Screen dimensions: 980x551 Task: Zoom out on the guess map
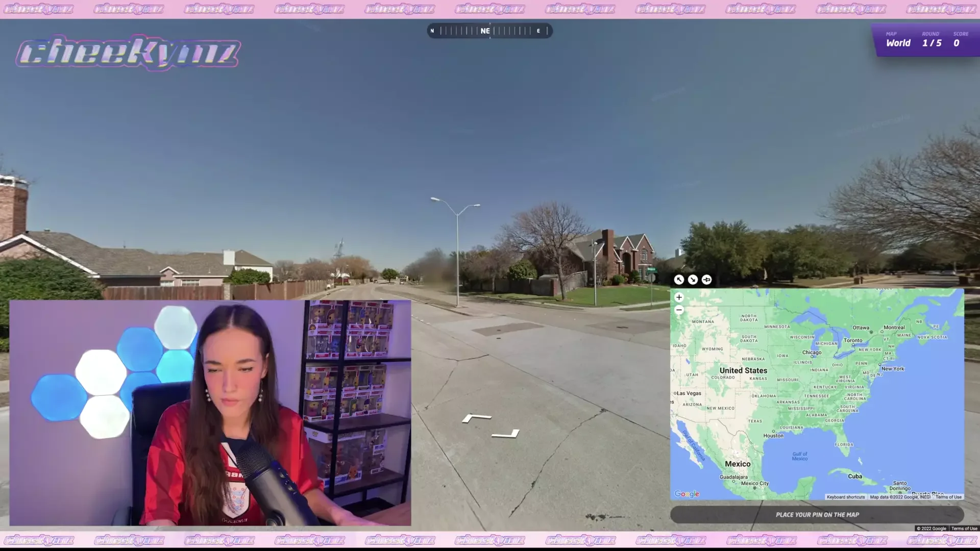coord(679,310)
